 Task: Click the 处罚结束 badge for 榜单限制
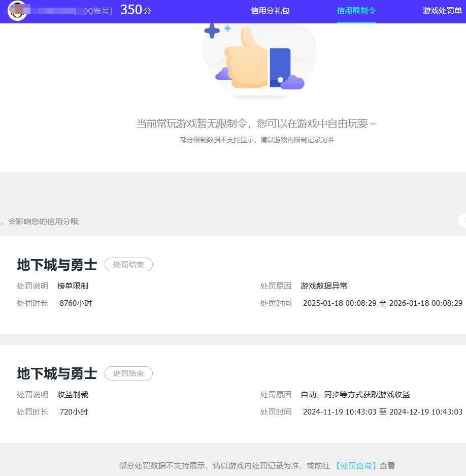pyautogui.click(x=128, y=264)
